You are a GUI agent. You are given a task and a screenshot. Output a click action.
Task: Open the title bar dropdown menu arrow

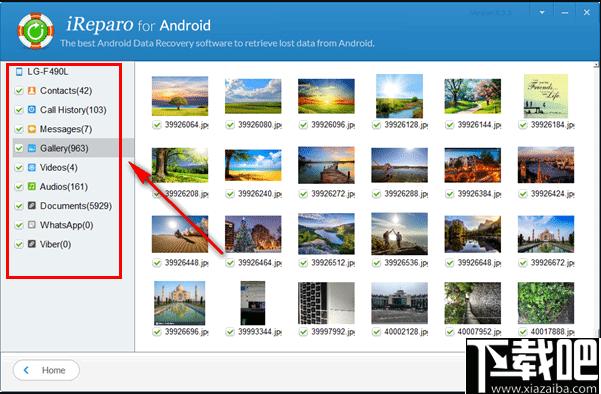tap(542, 13)
